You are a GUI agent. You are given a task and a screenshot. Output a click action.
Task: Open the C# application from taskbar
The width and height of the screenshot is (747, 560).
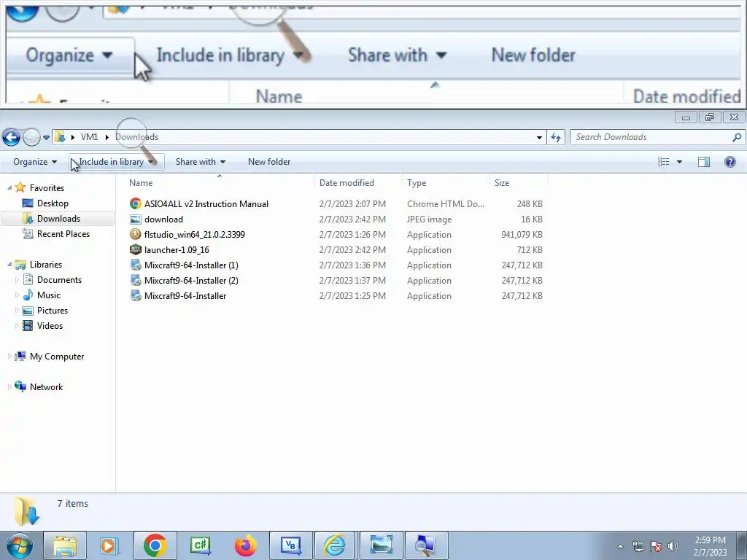(x=200, y=545)
